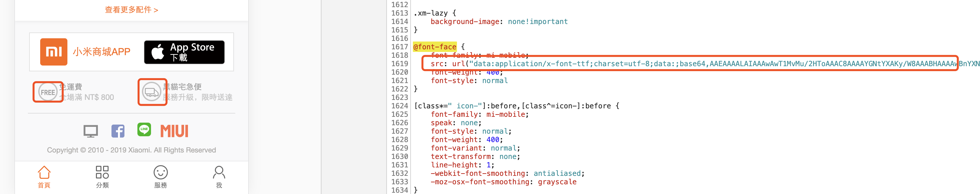Click the orange Mi logo icon

tap(54, 52)
